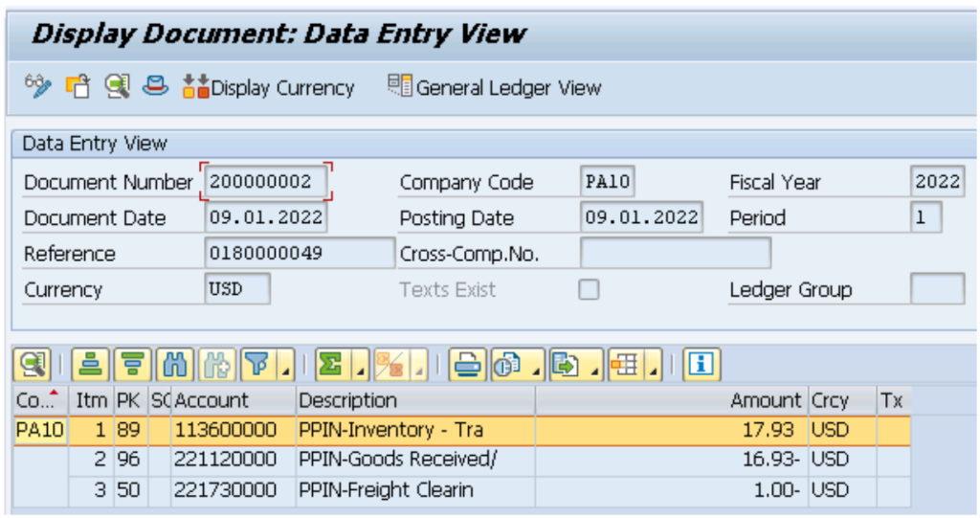
Task: Select the Tx column header
Action: (894, 400)
